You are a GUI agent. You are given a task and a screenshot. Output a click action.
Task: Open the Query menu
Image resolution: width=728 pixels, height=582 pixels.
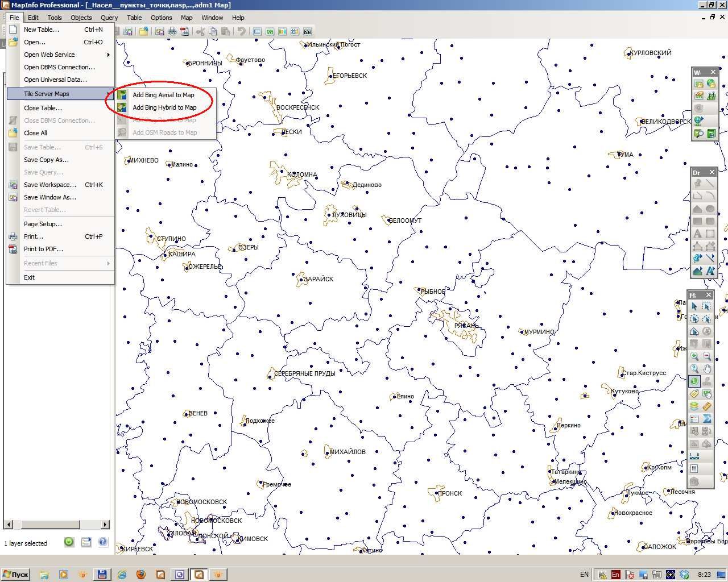[x=109, y=18]
